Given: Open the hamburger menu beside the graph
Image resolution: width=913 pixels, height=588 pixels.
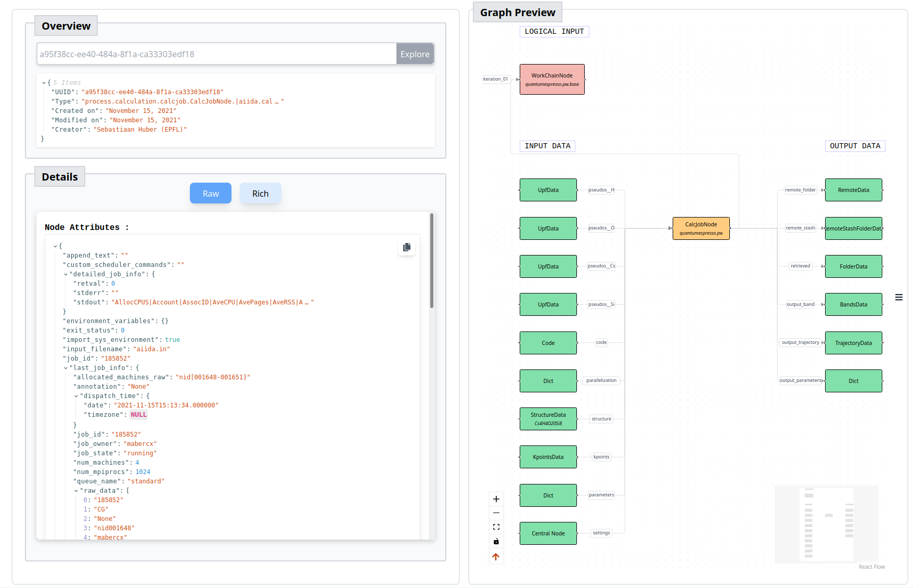Looking at the screenshot, I should (x=898, y=298).
